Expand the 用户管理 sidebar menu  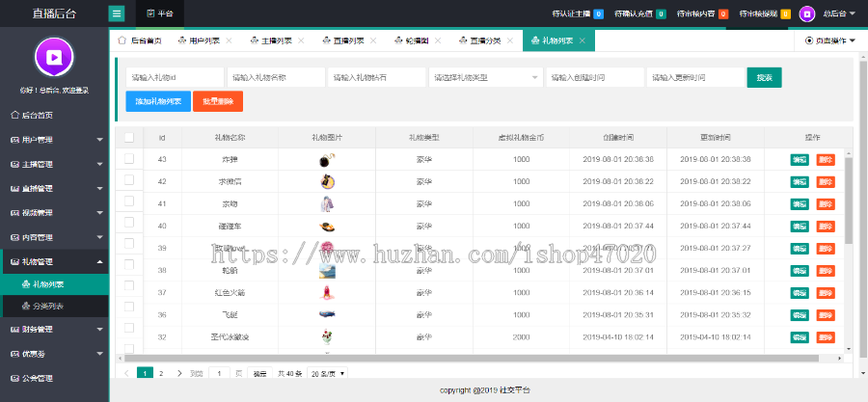click(54, 140)
